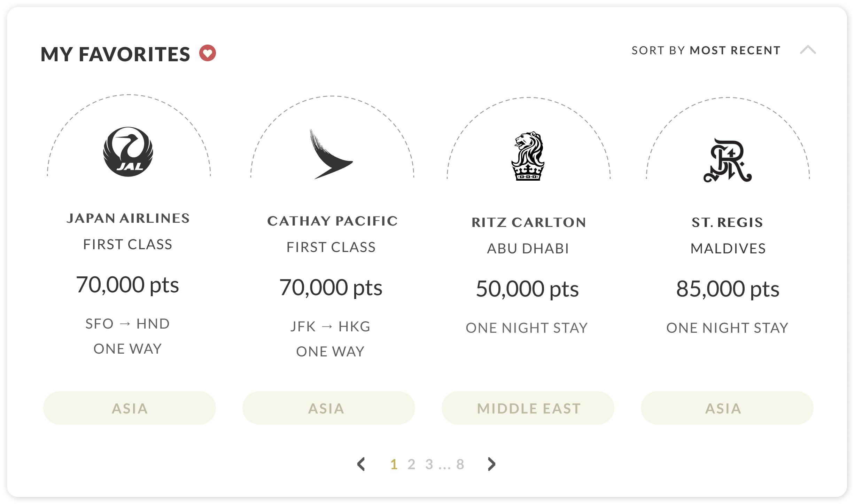Click the Asia tag under Cathay Pacific

(329, 408)
